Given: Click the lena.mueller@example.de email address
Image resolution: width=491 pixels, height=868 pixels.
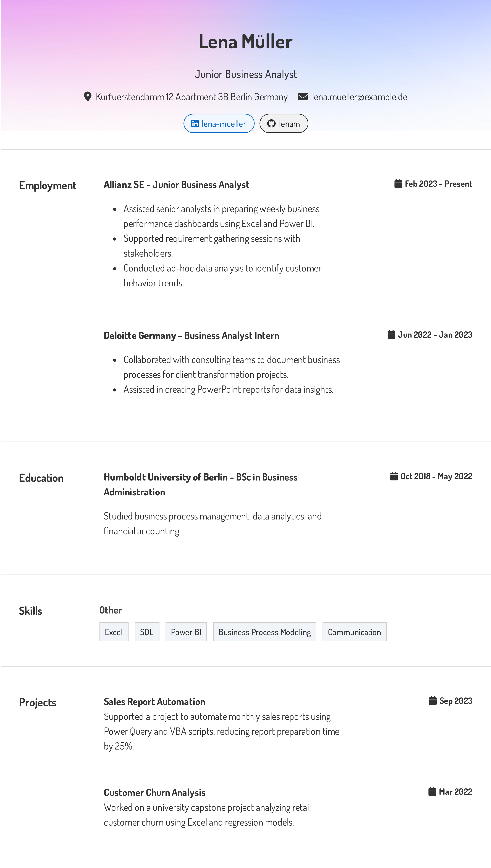Looking at the screenshot, I should 359,97.
